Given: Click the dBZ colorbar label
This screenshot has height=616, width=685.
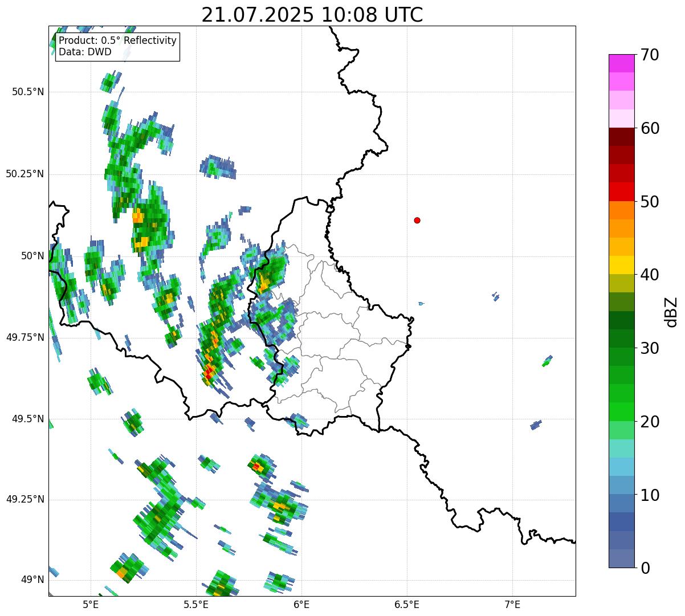Looking at the screenshot, I should pyautogui.click(x=671, y=311).
